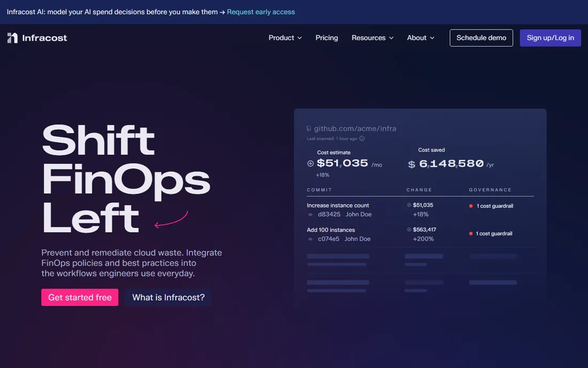
Task: Click the Sign up/Log in button
Action: (550, 38)
